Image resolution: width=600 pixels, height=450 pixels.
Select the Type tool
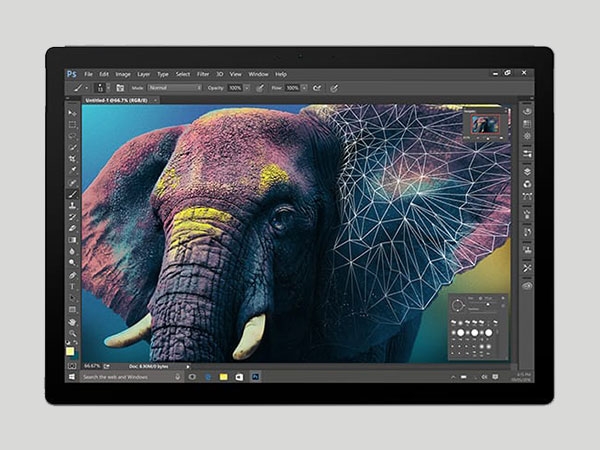[72, 287]
